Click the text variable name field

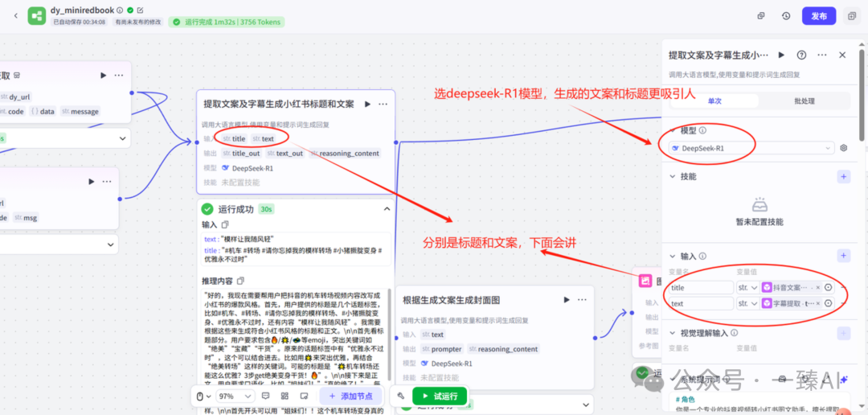701,303
